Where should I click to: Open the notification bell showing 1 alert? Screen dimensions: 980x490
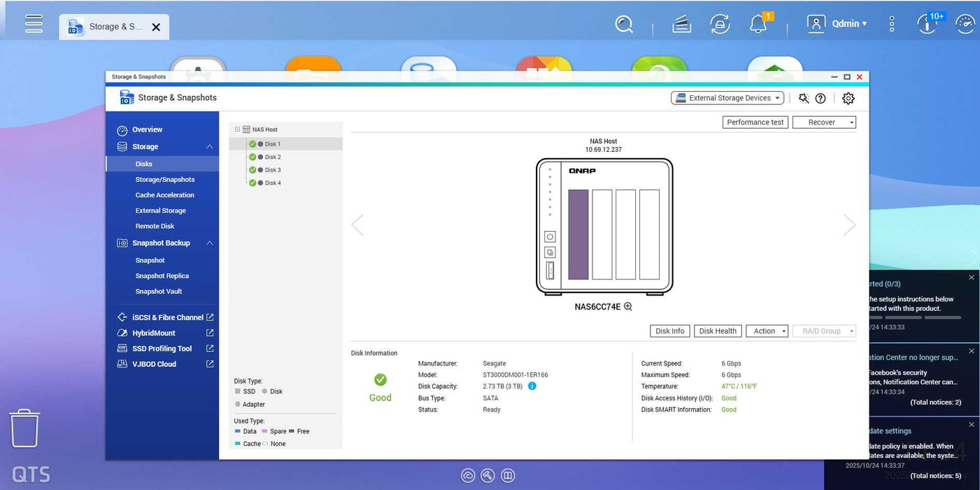coord(758,24)
